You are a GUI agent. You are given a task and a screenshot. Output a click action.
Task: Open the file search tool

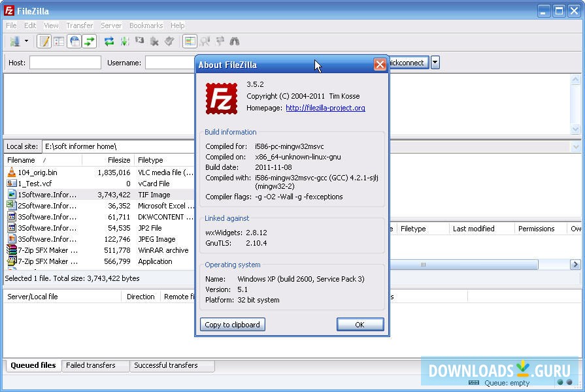point(233,41)
